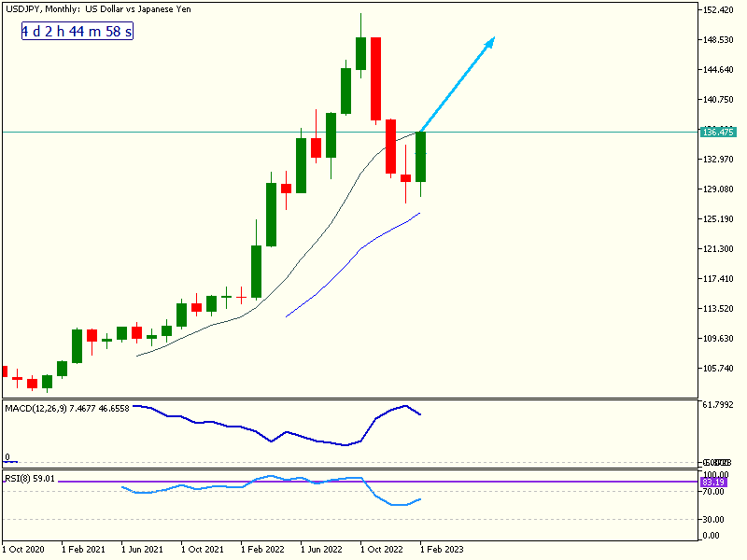Click the 1 Feb 2021 date label

pyautogui.click(x=85, y=550)
